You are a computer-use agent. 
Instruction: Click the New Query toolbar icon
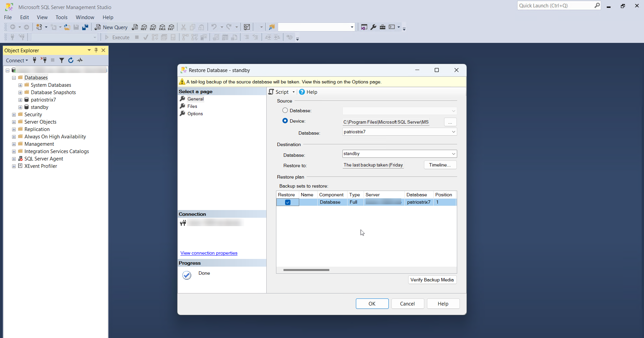point(111,27)
